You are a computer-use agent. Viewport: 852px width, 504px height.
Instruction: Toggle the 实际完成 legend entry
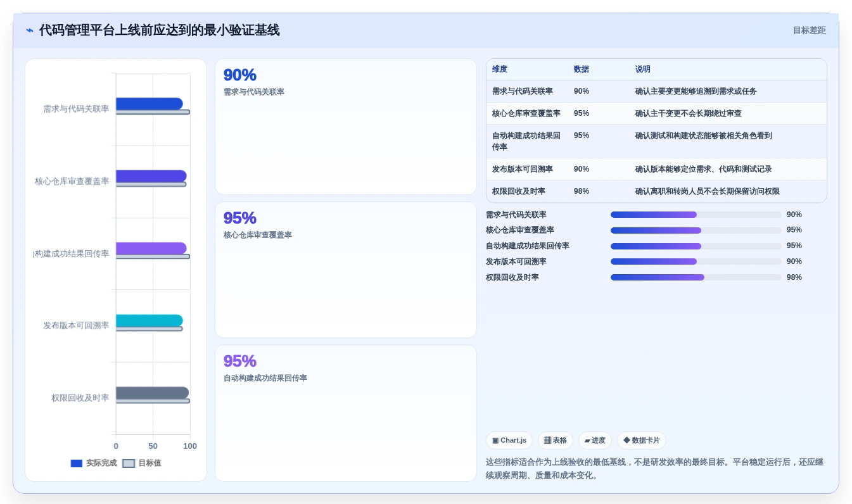tap(94, 463)
